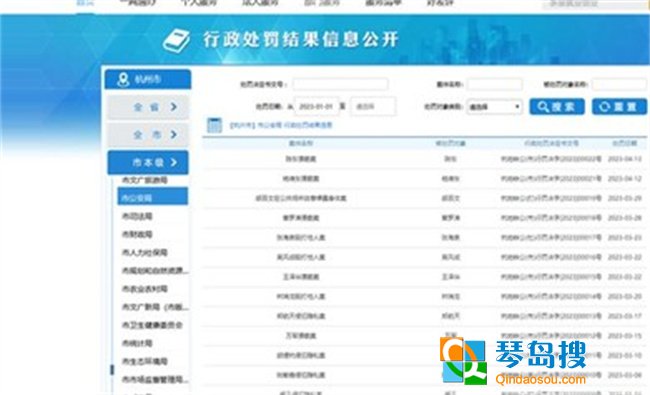Focus the 处罚决定书文号 input field
The height and width of the screenshot is (395, 650).
[340, 84]
